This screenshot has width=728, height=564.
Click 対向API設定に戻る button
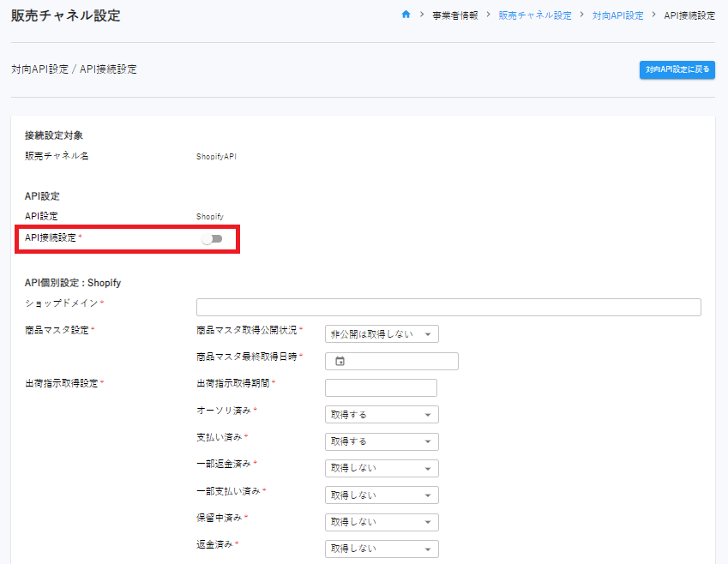click(677, 69)
